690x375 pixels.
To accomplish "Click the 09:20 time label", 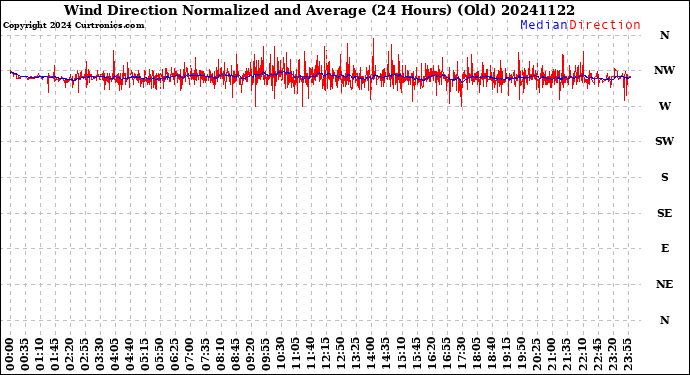I will (250, 355).
